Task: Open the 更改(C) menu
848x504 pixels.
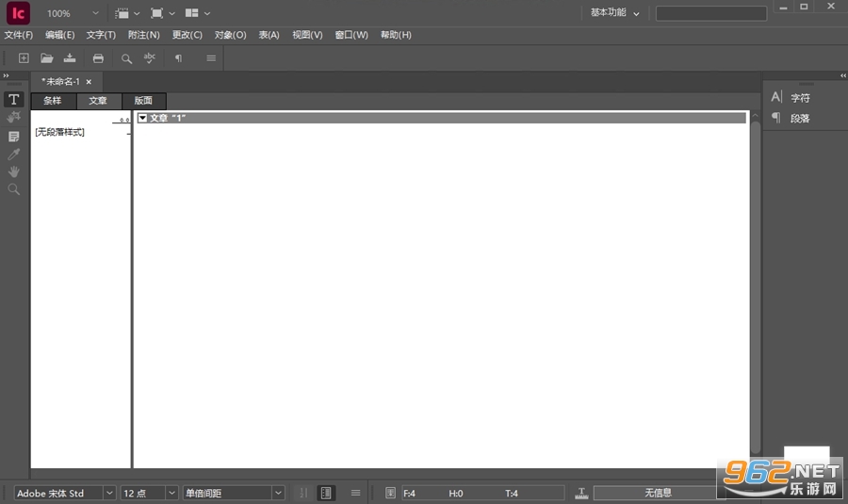Action: coord(188,35)
